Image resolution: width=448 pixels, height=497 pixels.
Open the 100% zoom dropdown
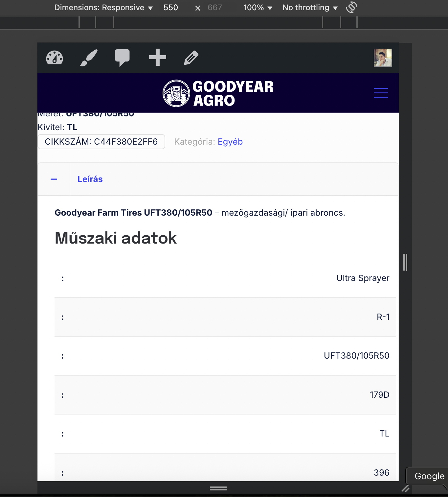click(258, 8)
